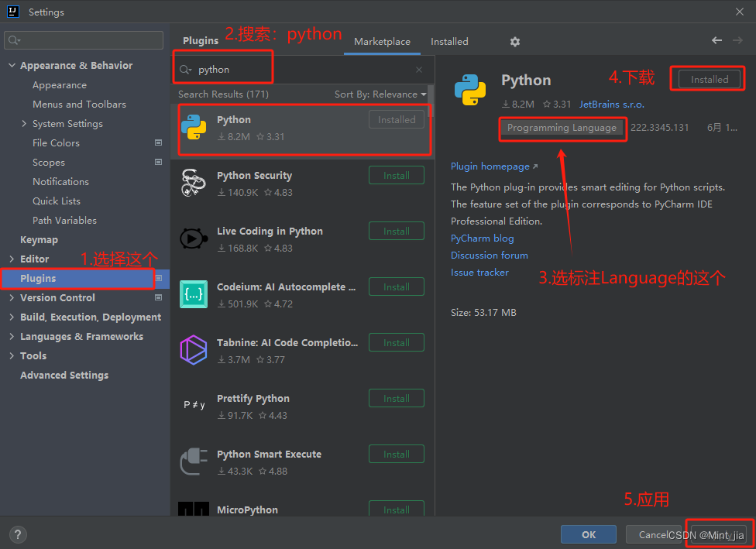Select the Appearance settings item

click(60, 85)
